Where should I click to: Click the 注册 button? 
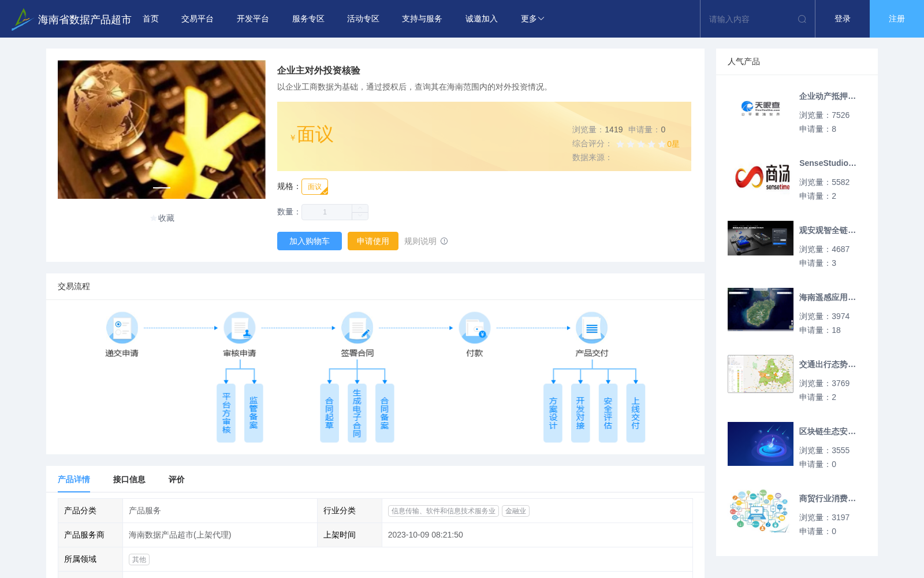click(x=897, y=19)
